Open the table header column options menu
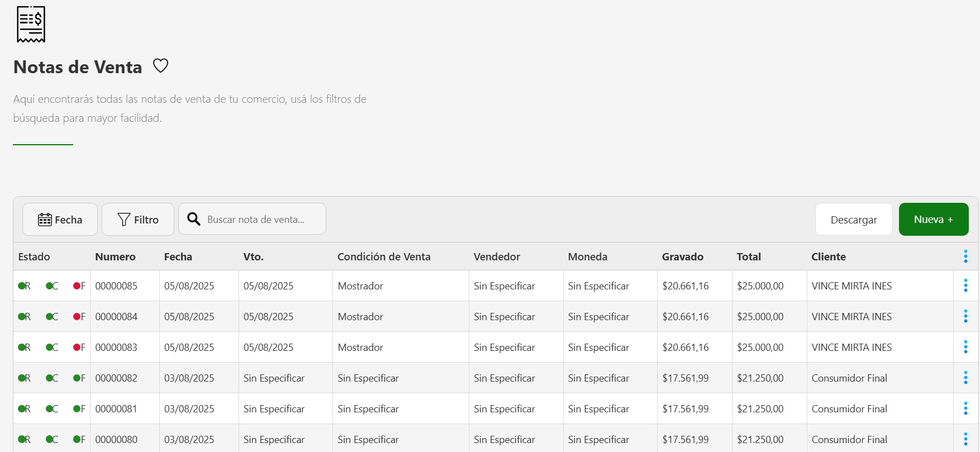 965,256
